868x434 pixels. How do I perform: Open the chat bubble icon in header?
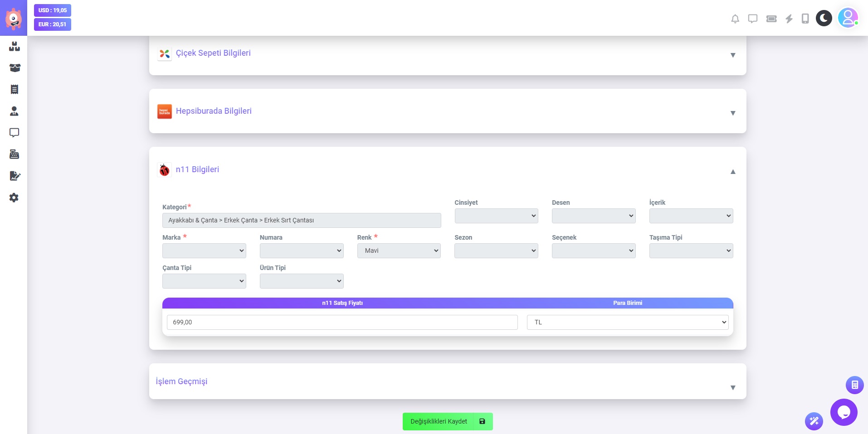point(753,19)
